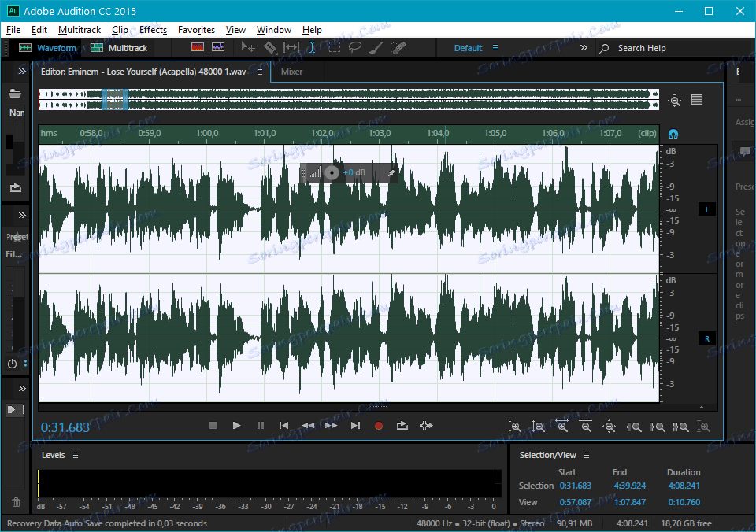Select the Time Selection tool
The width and height of the screenshot is (756, 532).
[x=312, y=48]
